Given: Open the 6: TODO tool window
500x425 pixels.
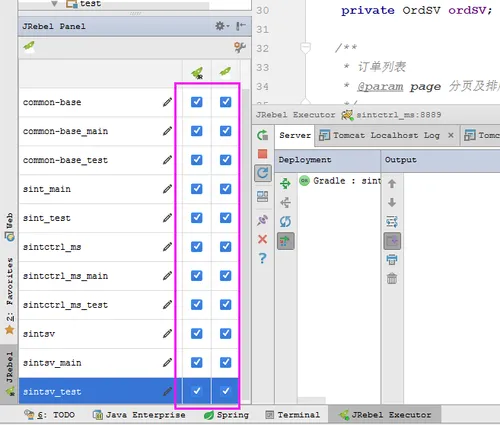Looking at the screenshot, I should (50, 415).
